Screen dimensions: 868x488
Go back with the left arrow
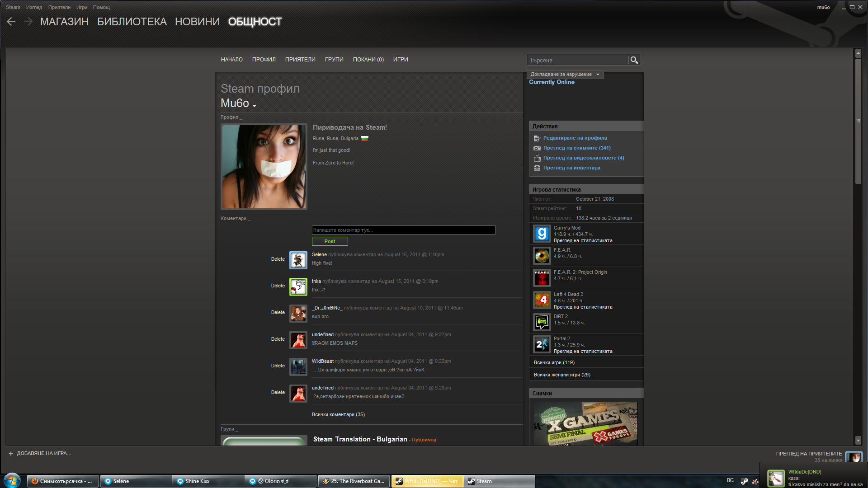[11, 21]
